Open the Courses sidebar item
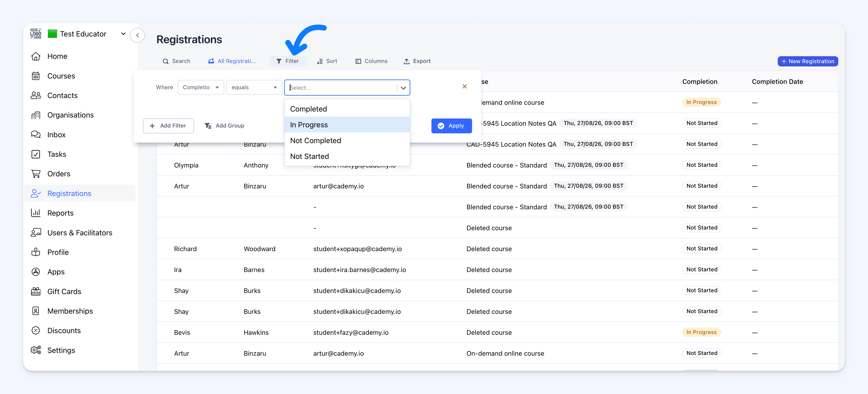Screen dimensions: 868x394 (80, 76)
